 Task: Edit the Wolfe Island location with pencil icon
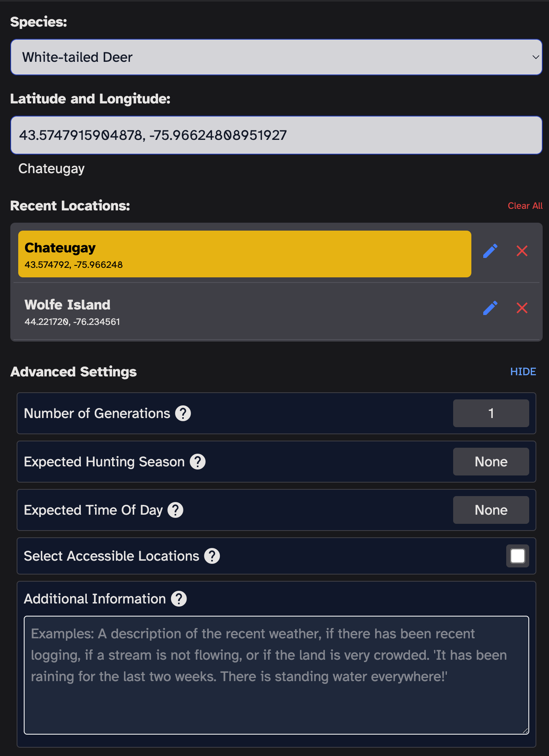490,308
